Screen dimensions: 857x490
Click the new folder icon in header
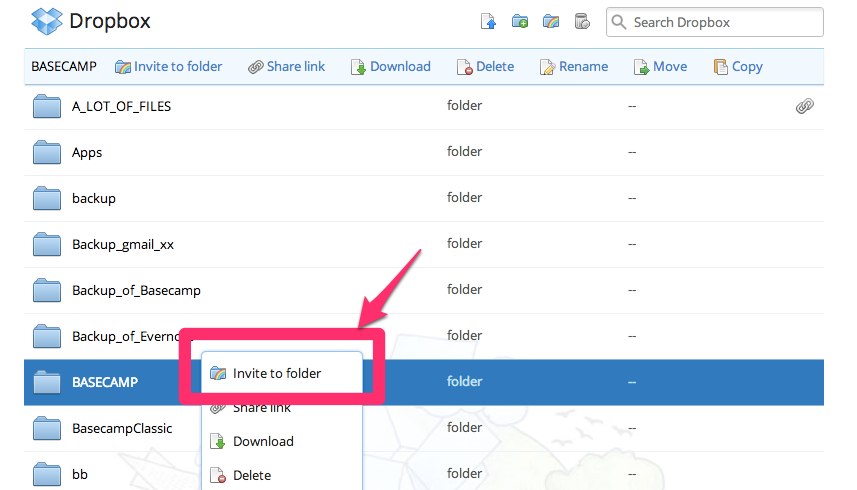click(x=519, y=22)
